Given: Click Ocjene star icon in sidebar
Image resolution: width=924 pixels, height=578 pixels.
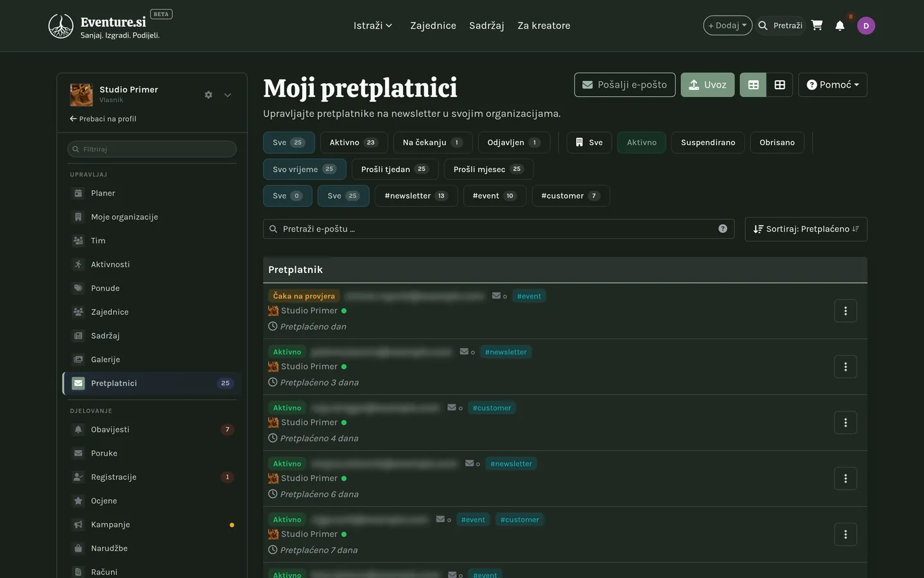Looking at the screenshot, I should click(78, 501).
